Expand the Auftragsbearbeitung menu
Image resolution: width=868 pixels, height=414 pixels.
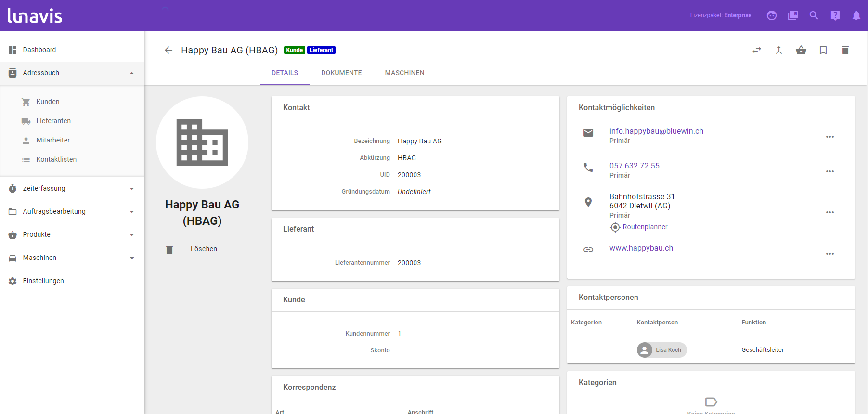[x=132, y=212]
